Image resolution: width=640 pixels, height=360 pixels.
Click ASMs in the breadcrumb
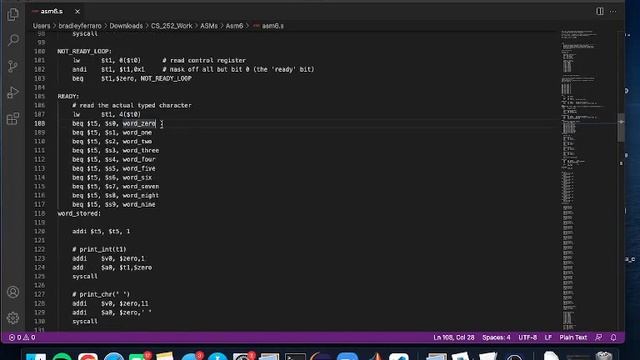(x=209, y=26)
